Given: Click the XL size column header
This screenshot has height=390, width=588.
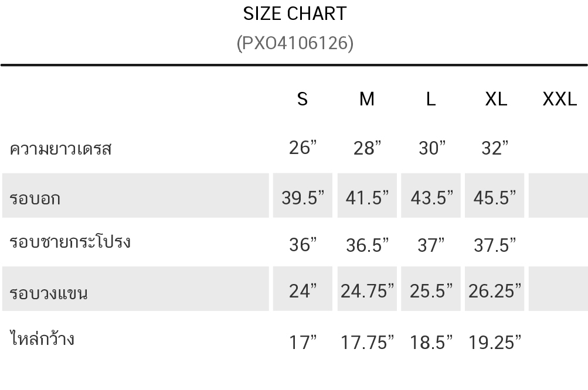Looking at the screenshot, I should (496, 100).
